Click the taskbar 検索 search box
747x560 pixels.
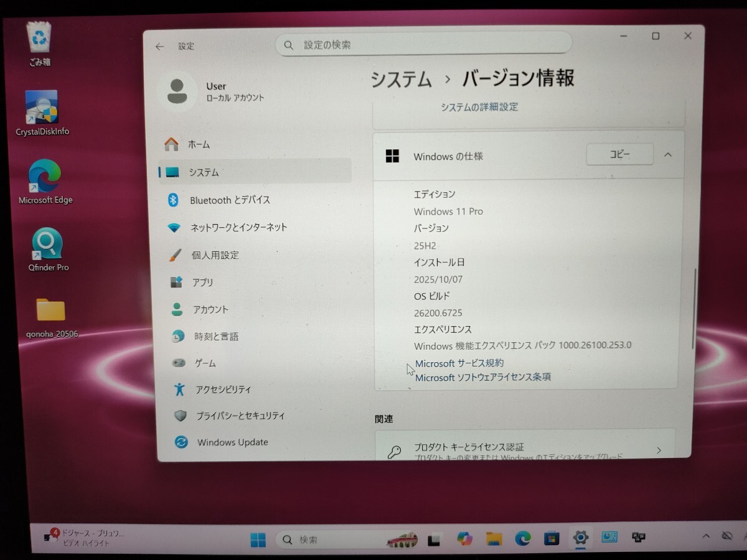[x=347, y=540]
